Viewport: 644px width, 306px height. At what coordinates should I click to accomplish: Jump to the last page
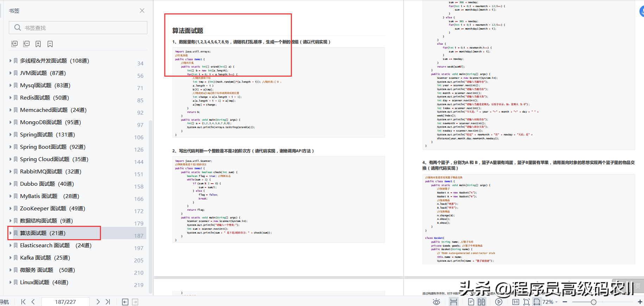tap(108, 302)
